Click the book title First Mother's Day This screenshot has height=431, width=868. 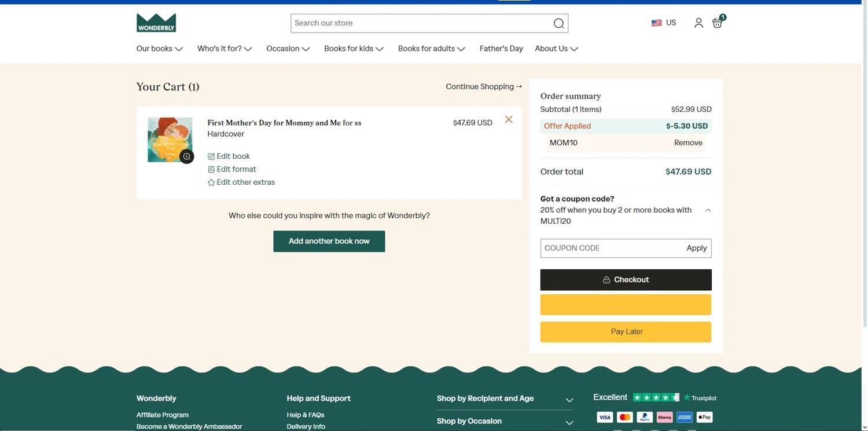[284, 123]
